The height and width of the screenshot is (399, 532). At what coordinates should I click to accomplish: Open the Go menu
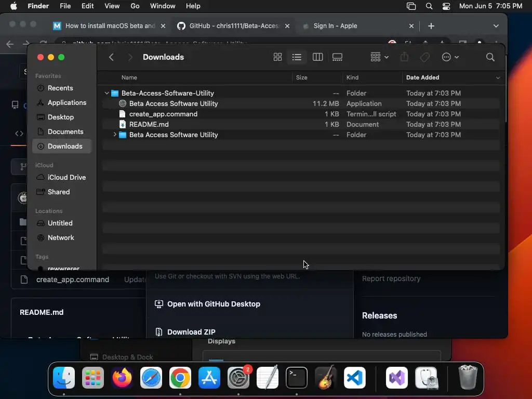point(135,6)
